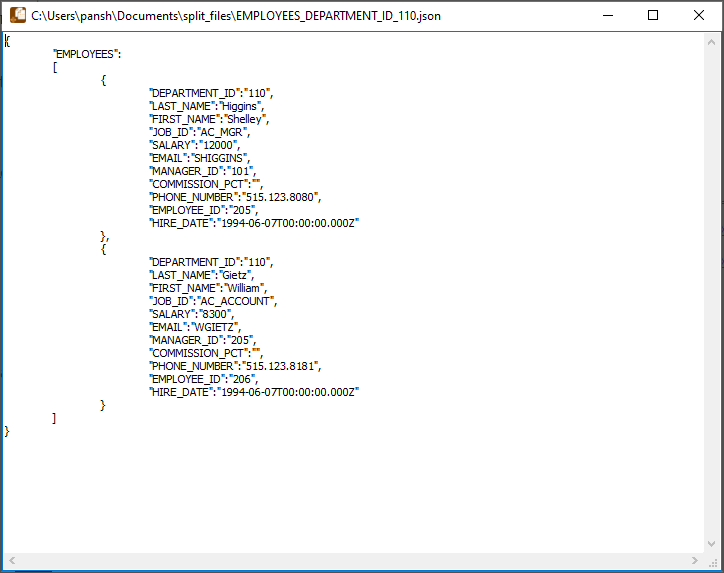Click the salary value "8300"
The image size is (724, 573).
(213, 314)
